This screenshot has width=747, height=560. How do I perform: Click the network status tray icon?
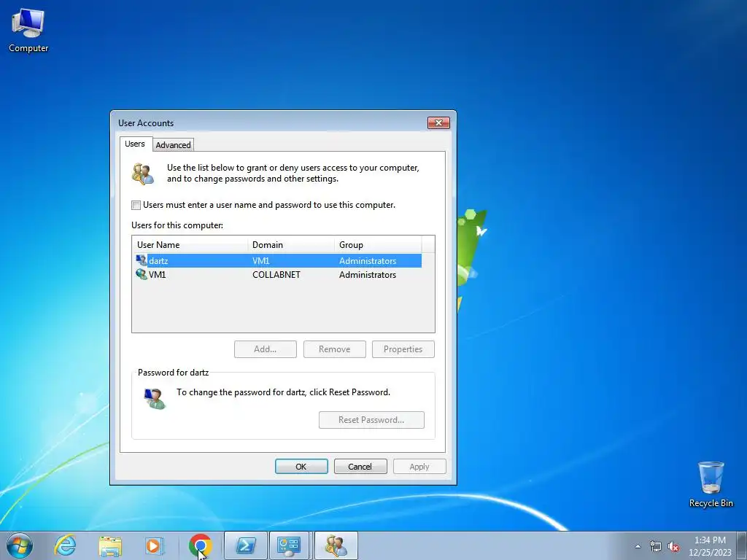click(x=656, y=546)
